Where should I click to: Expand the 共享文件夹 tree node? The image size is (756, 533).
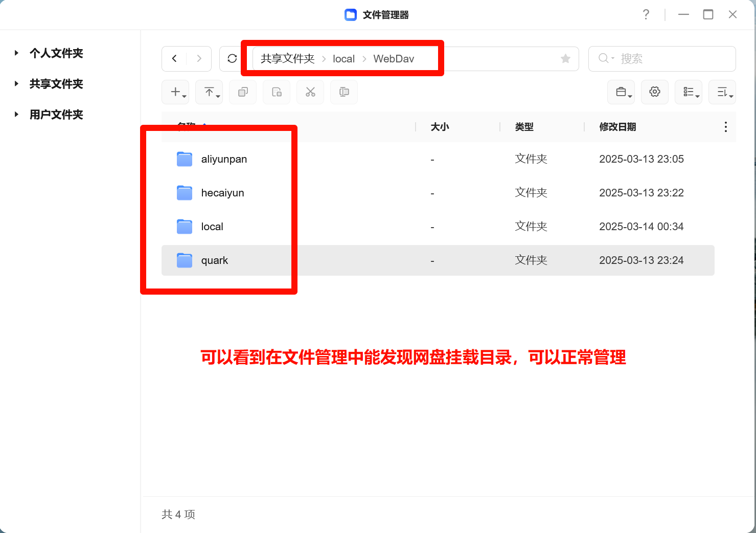tap(16, 83)
